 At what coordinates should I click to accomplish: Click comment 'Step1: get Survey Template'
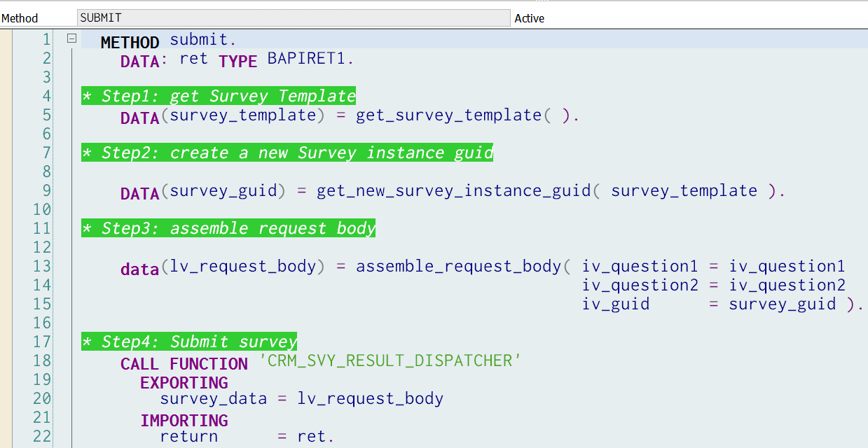click(219, 96)
